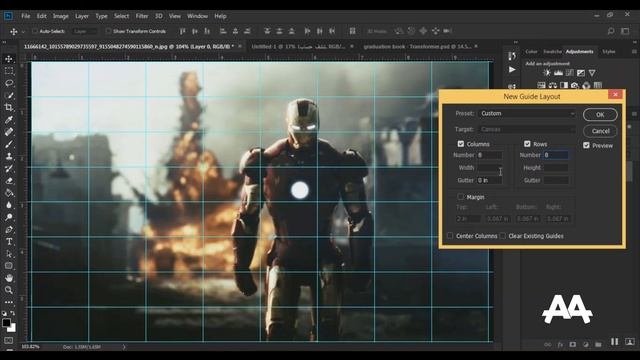The image size is (640, 360).
Task: Select the Move tool in the toolbox
Action: point(9,59)
